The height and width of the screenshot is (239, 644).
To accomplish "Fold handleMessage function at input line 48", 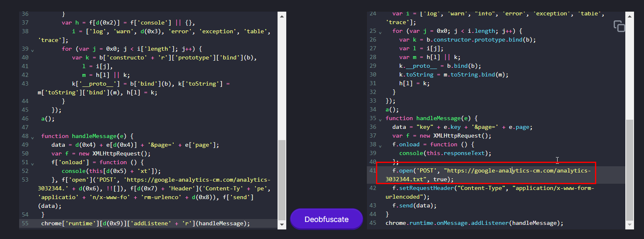I will tap(32, 137).
